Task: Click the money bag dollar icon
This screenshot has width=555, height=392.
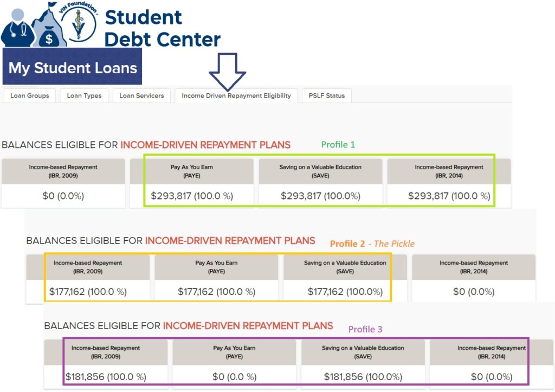Action: (50, 35)
